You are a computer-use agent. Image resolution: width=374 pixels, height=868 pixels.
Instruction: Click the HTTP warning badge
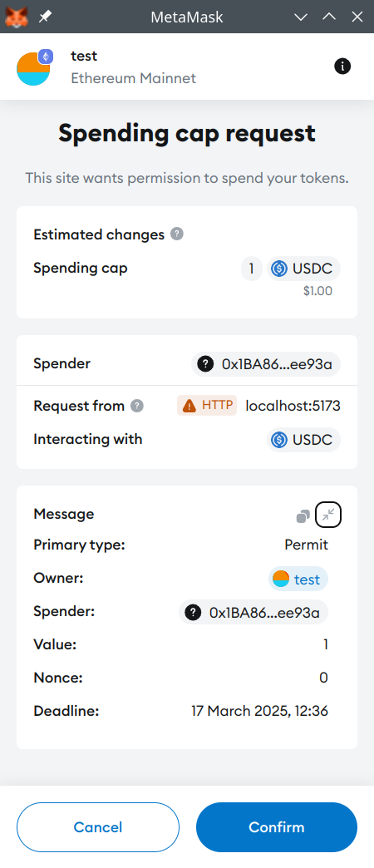[207, 405]
